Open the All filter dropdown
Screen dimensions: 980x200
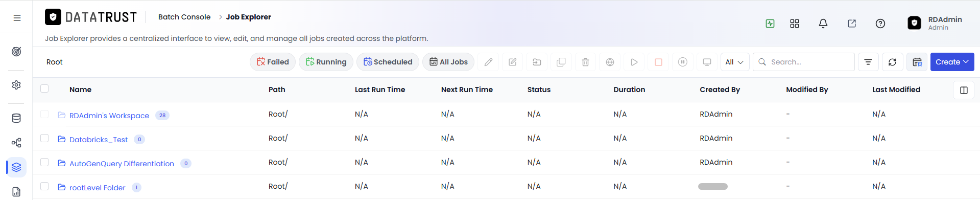[734, 62]
